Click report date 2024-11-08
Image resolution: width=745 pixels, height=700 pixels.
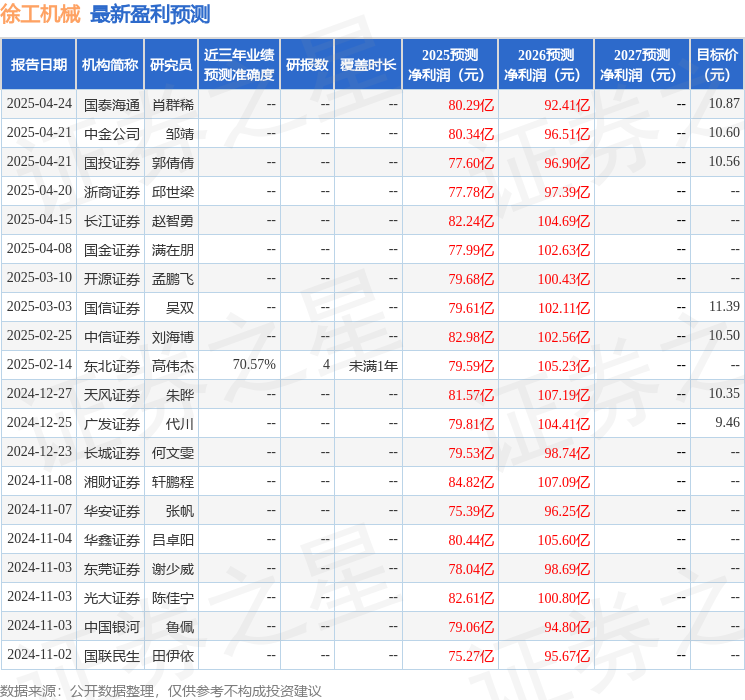(x=39, y=480)
